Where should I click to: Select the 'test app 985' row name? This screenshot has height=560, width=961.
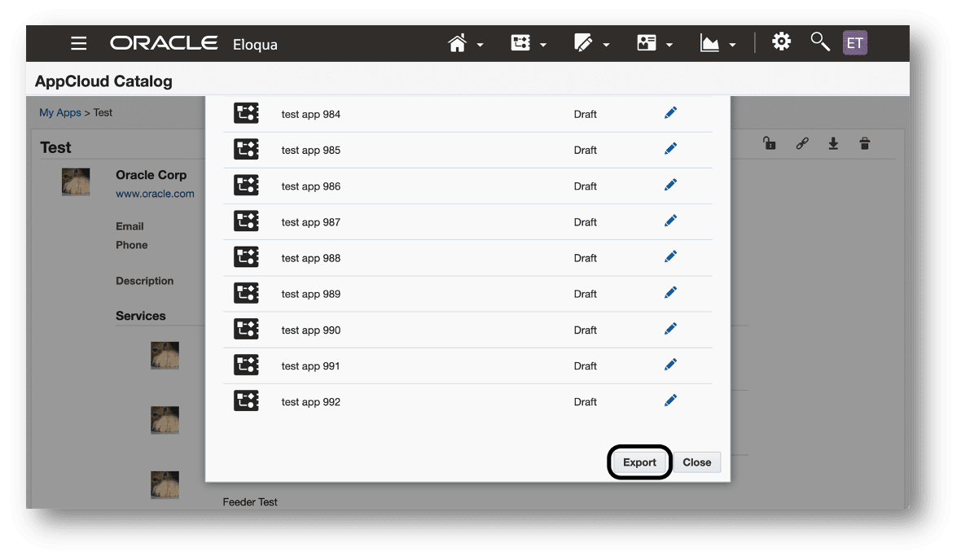tap(311, 150)
